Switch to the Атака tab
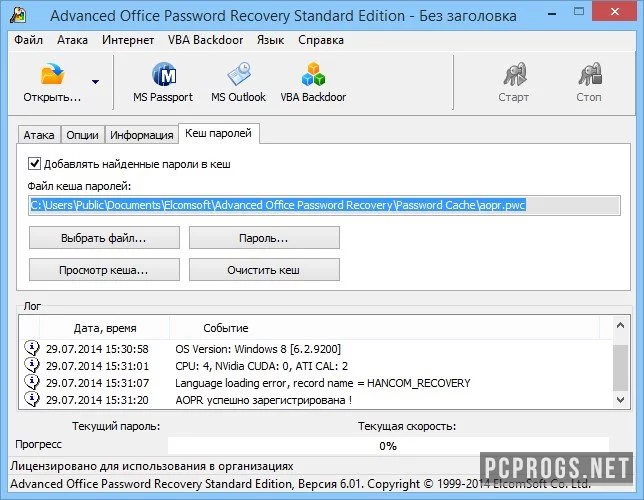Screen dimensions: 644x500 39,135
